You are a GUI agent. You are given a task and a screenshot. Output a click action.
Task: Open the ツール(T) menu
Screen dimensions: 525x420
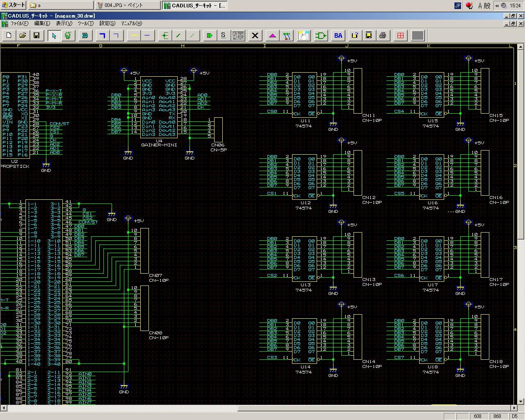(86, 23)
